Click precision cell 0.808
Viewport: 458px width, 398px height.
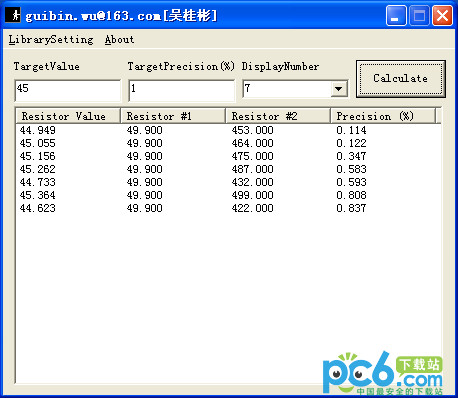pos(351,195)
